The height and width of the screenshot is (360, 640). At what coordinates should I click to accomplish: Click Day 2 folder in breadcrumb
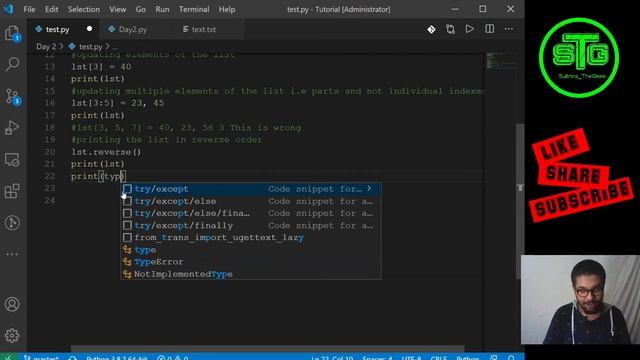click(46, 47)
